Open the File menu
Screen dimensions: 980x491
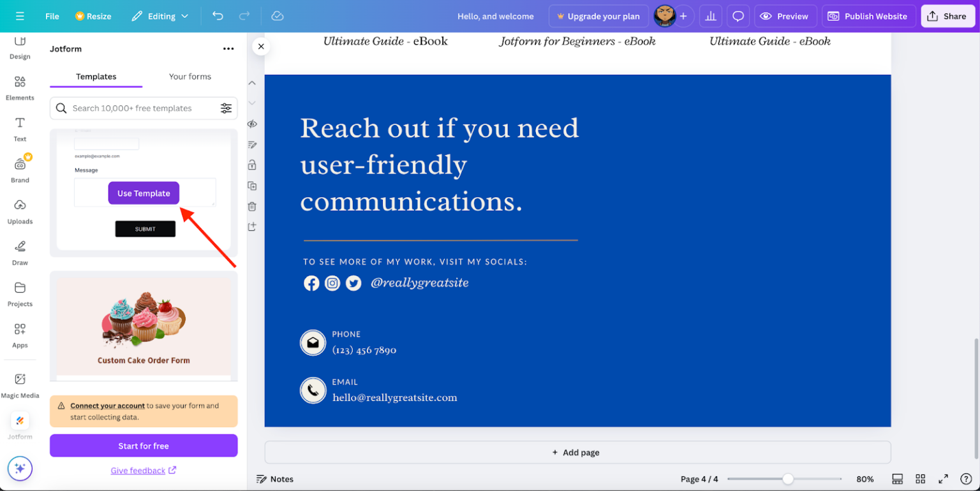tap(52, 16)
